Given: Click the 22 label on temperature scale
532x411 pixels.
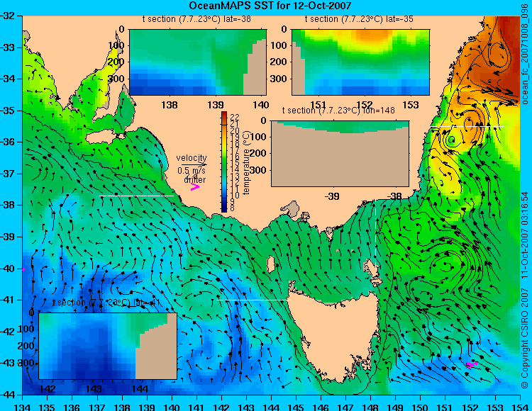Looking at the screenshot, I should [235, 117].
